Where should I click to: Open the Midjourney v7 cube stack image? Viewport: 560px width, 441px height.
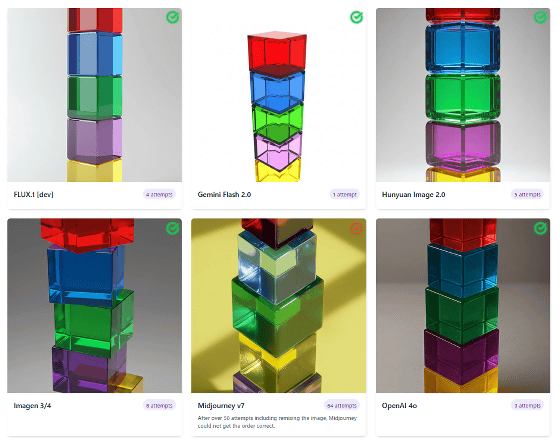279,306
